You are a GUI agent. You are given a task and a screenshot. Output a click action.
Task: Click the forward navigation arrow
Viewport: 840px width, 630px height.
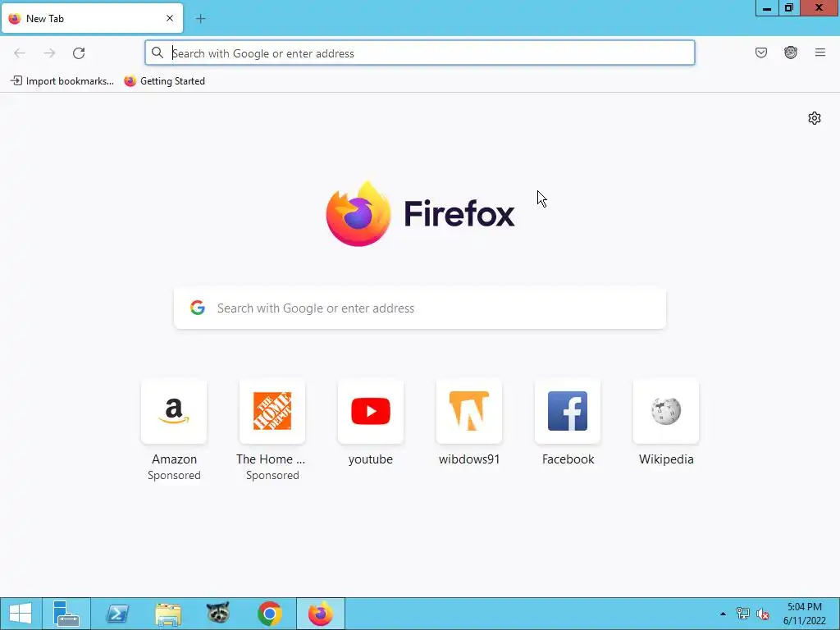49,53
